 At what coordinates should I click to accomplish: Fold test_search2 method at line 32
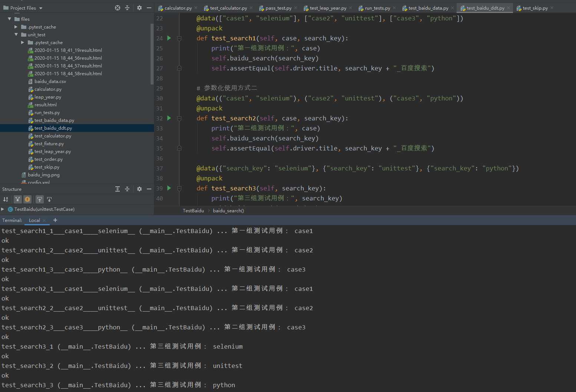pyautogui.click(x=179, y=118)
